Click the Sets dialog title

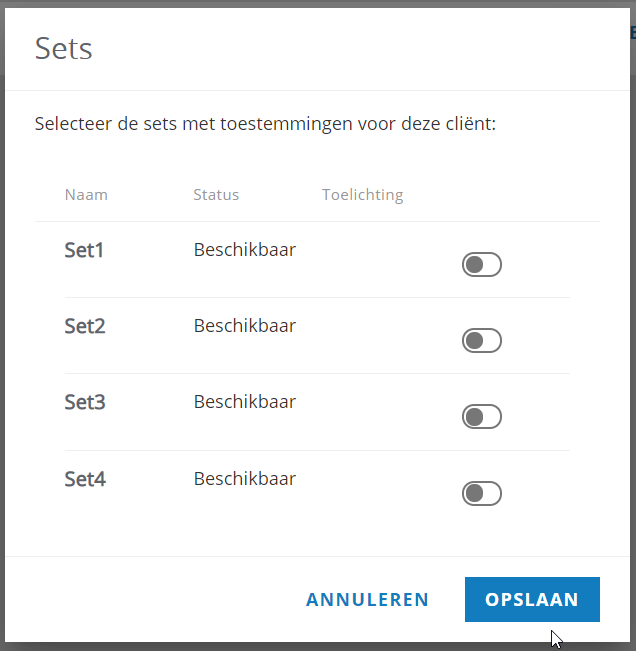point(64,49)
